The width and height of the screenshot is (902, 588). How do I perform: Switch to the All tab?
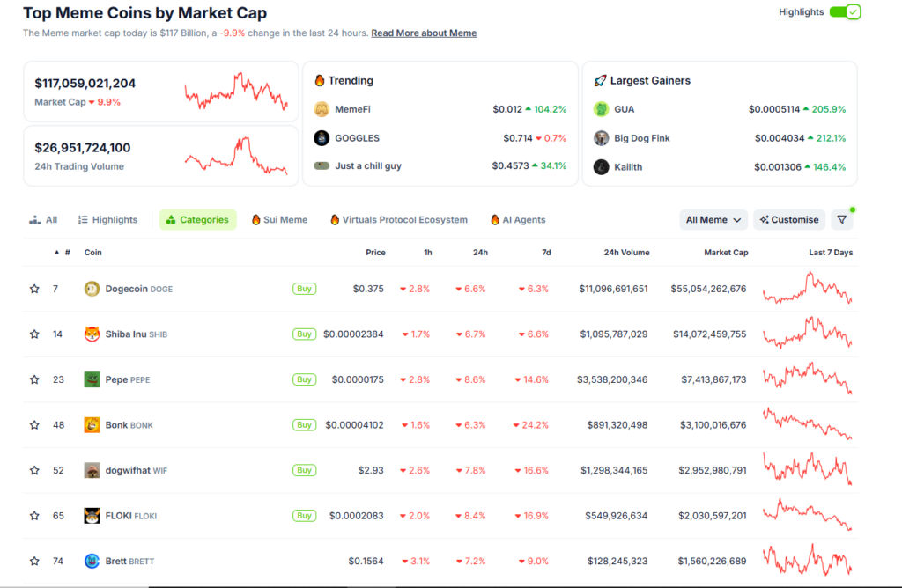(x=44, y=219)
